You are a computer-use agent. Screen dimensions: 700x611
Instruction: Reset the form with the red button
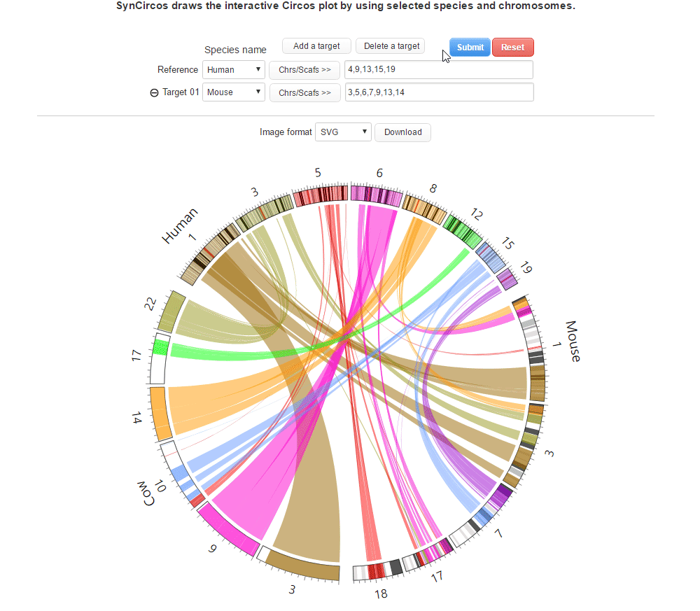point(512,48)
